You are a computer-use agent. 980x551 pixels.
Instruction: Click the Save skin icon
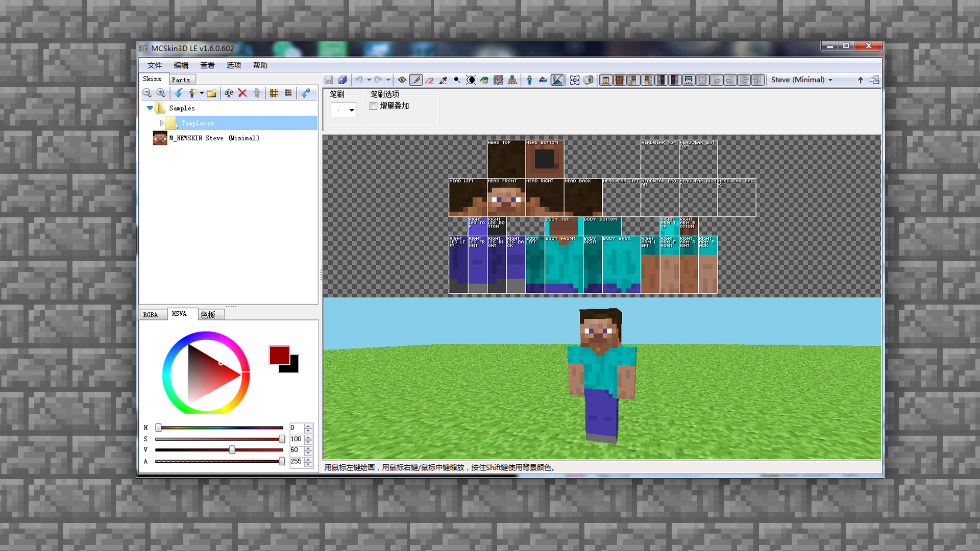coord(329,80)
